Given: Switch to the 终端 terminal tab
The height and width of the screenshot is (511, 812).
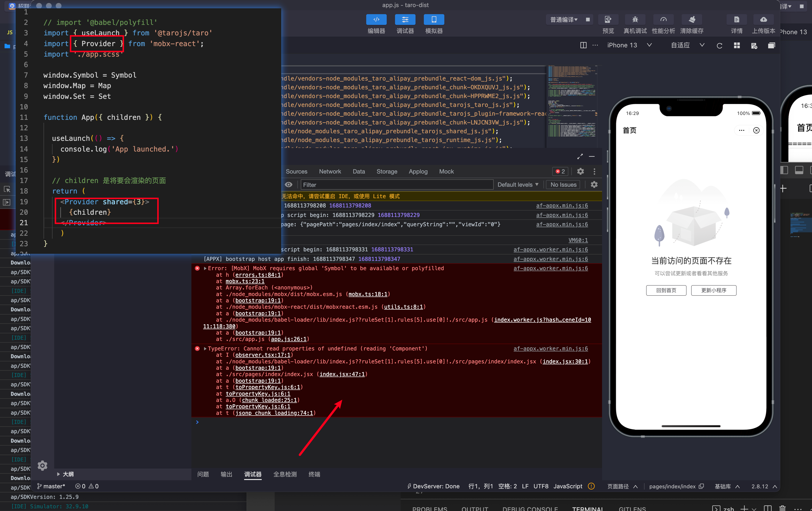Looking at the screenshot, I should point(314,474).
